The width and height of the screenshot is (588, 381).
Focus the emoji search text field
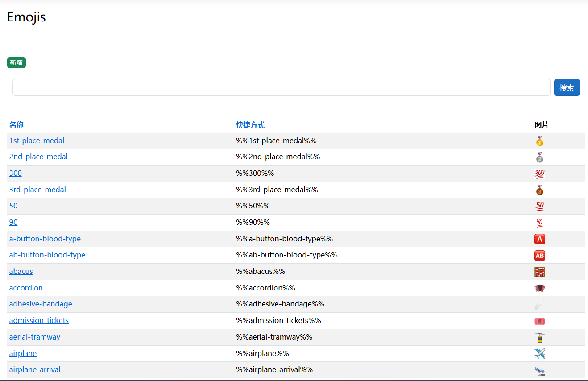click(x=281, y=87)
